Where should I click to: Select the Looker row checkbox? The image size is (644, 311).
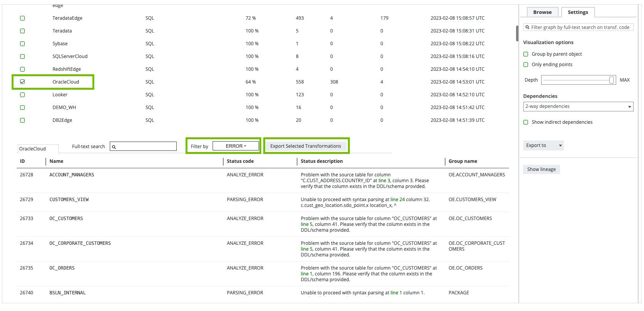[x=22, y=95]
